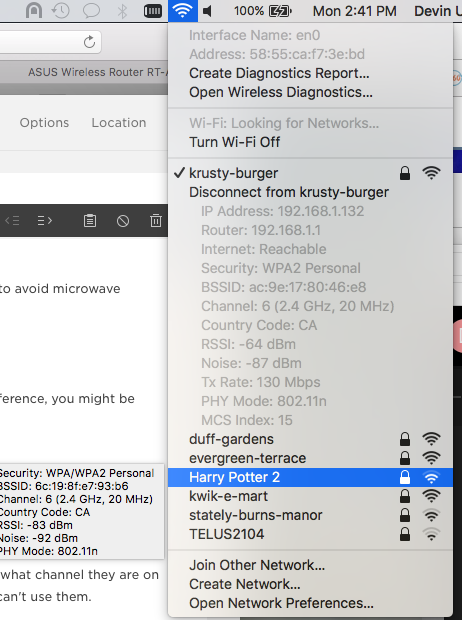Click the volume speaker icon

tap(207, 11)
